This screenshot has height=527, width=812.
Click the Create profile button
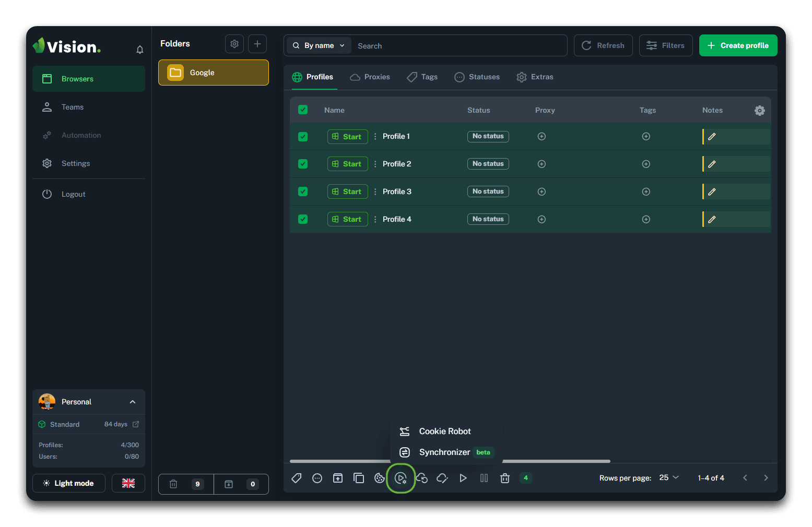point(738,46)
